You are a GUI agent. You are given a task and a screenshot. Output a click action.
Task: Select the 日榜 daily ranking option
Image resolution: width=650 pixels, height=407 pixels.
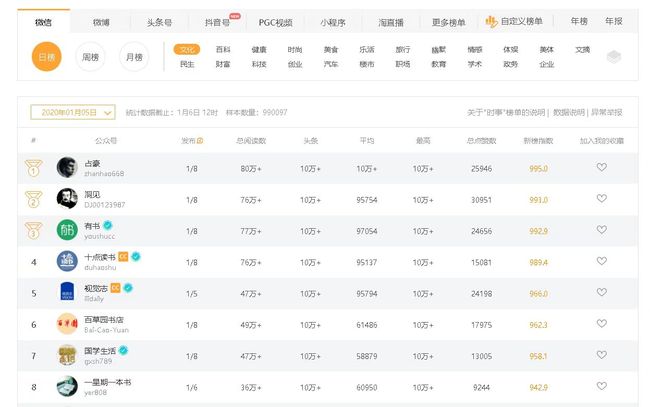click(46, 56)
